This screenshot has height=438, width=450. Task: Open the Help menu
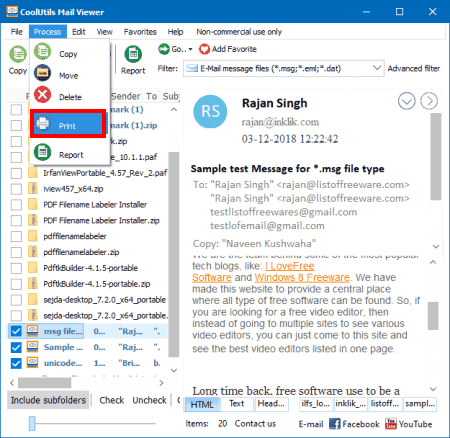(175, 32)
